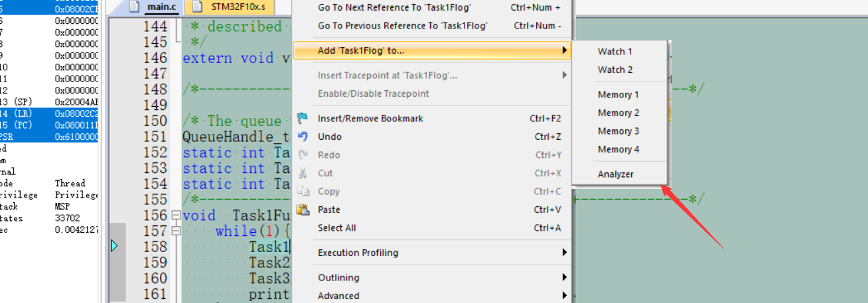Select the R13 (SP) register row
This screenshot has width=868, height=303.
pos(49,102)
